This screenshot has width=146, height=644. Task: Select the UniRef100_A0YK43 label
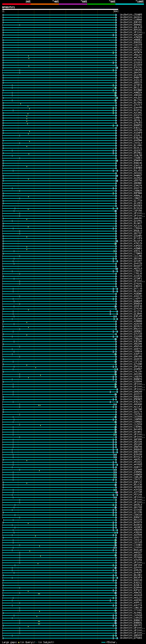pyautogui.click(x=131, y=60)
